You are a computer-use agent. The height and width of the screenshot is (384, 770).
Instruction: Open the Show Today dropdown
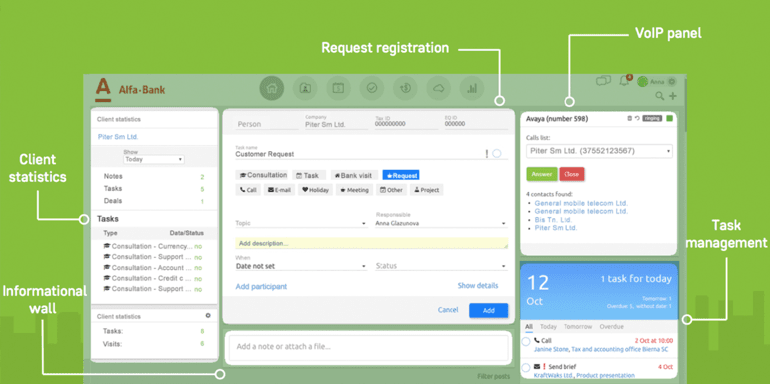point(154,160)
